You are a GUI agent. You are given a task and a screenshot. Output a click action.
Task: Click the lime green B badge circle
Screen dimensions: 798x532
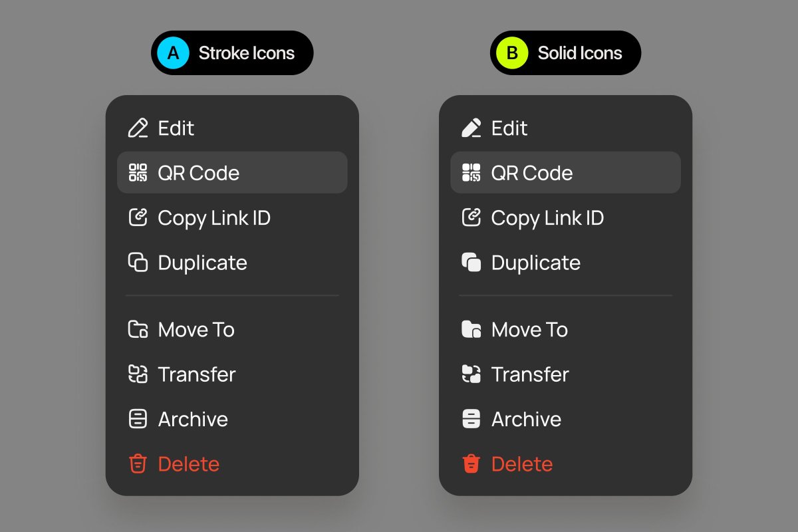(x=512, y=53)
